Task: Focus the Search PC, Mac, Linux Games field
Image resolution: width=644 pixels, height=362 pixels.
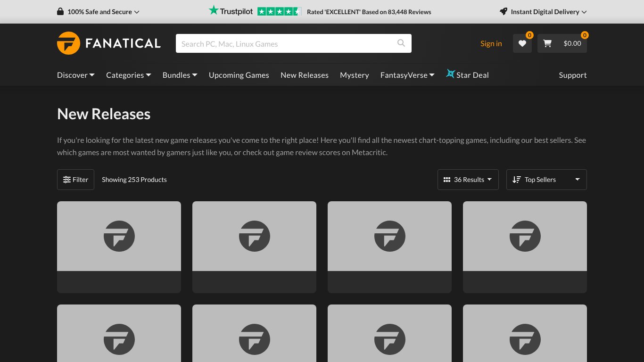Action: pos(294,43)
